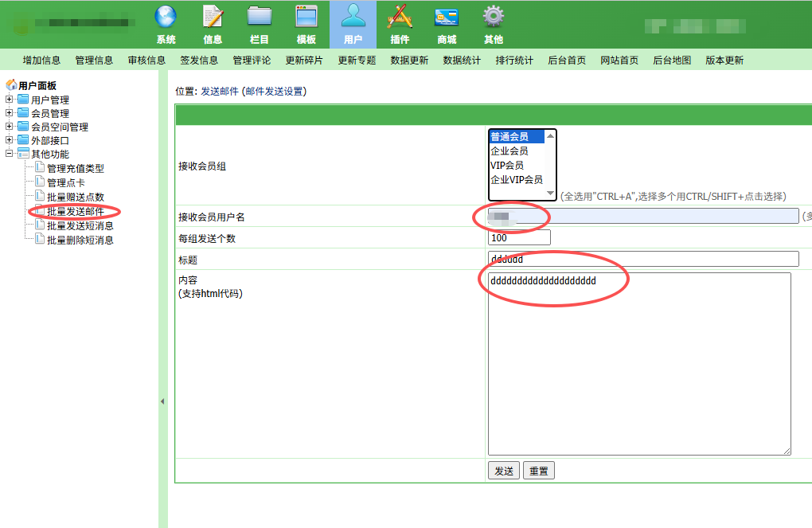Select 企业VIP会员 in member group list
Screen dimensions: 812x528
[517, 179]
